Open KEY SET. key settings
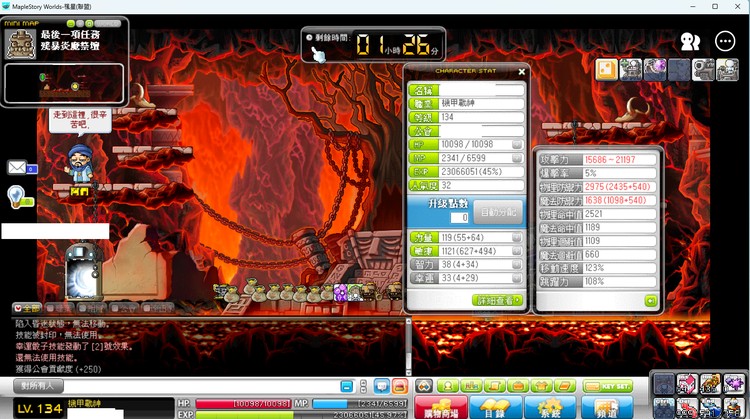Screen dimensions: 750x419 [x=607, y=386]
